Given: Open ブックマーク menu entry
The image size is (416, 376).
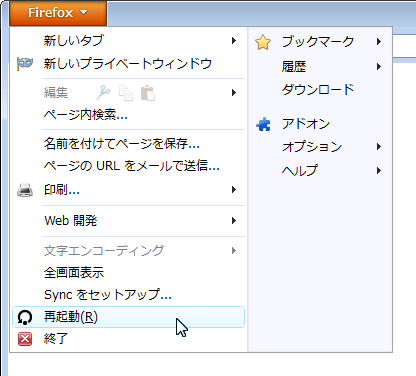Looking at the screenshot, I should pyautogui.click(x=320, y=42).
